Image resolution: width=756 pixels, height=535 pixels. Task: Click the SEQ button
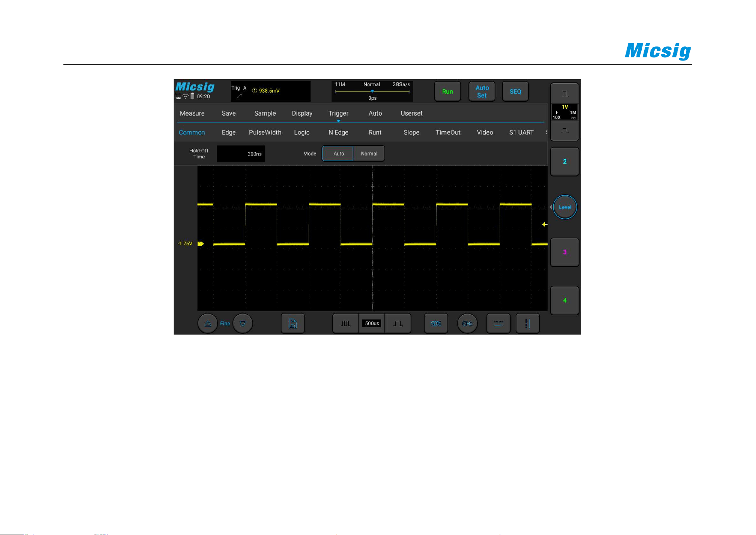click(515, 92)
